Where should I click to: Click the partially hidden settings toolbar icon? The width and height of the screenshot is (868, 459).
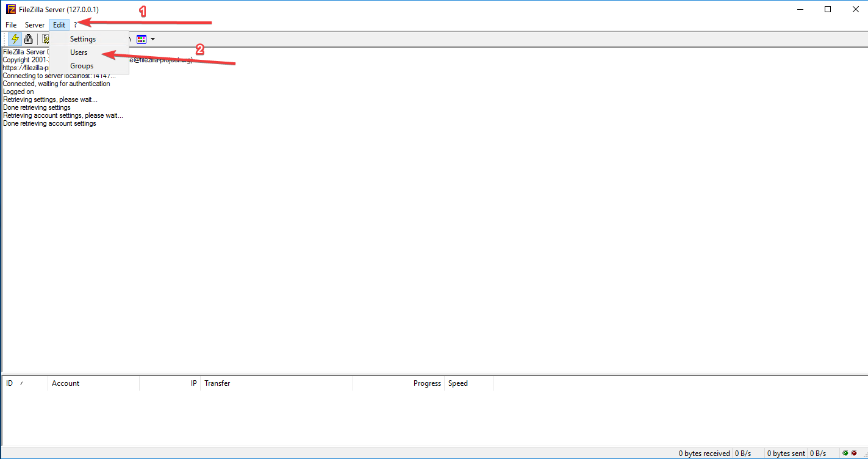46,39
